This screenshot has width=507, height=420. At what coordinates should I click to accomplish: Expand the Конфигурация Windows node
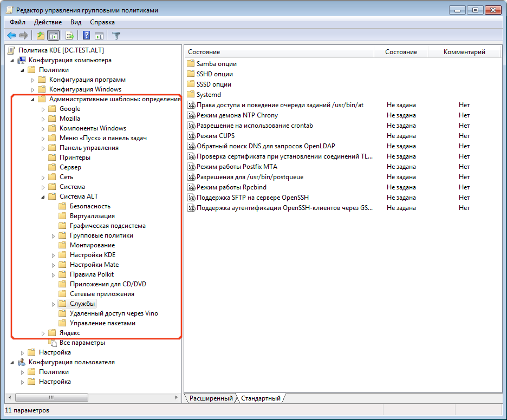tap(32, 90)
